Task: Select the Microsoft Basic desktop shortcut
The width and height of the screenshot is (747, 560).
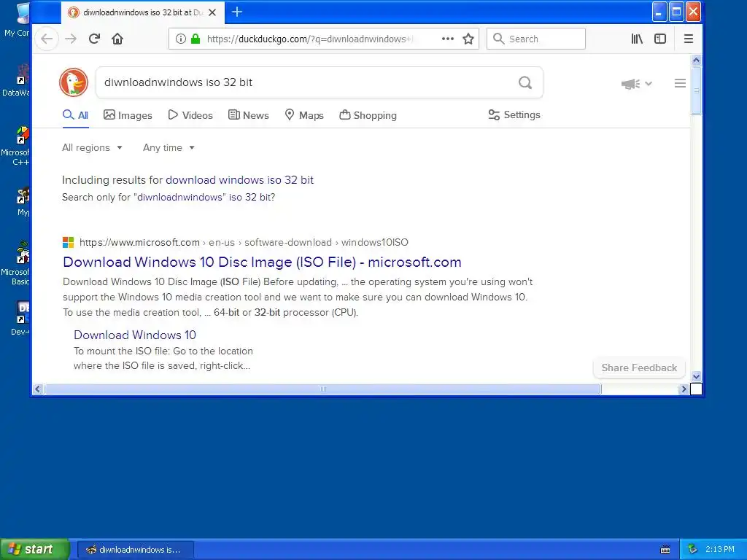Action: click(18, 262)
